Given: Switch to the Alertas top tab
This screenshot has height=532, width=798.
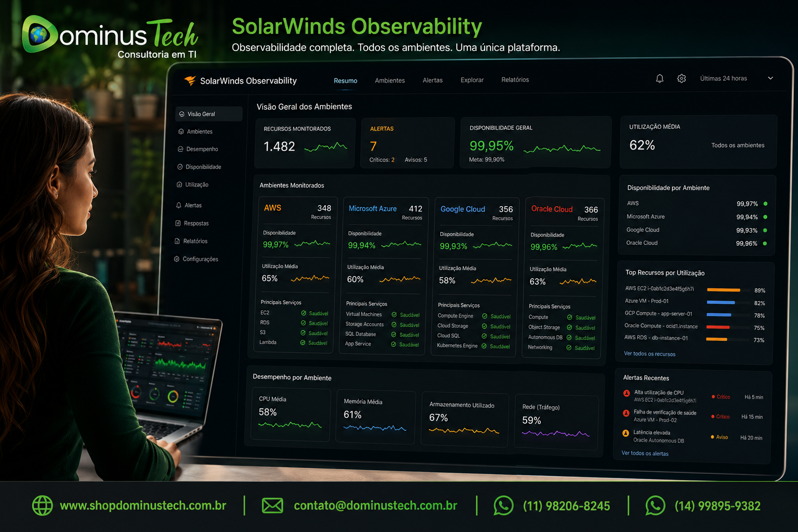Looking at the screenshot, I should pyautogui.click(x=433, y=80).
